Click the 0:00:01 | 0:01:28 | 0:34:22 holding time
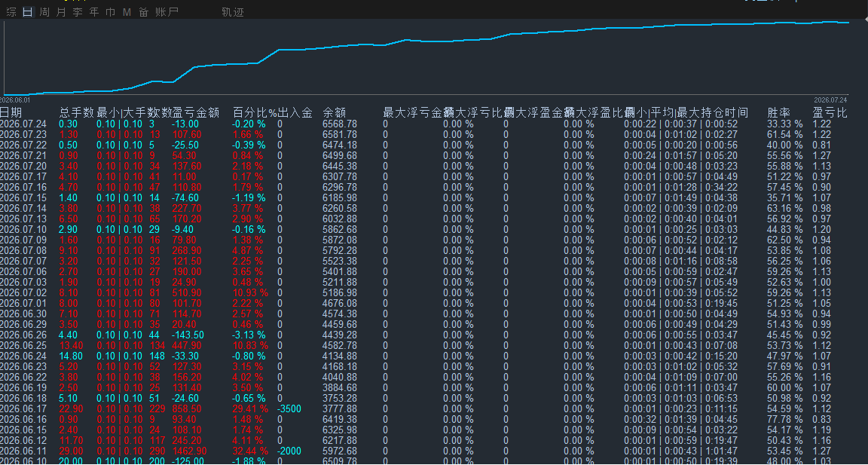 (x=681, y=187)
